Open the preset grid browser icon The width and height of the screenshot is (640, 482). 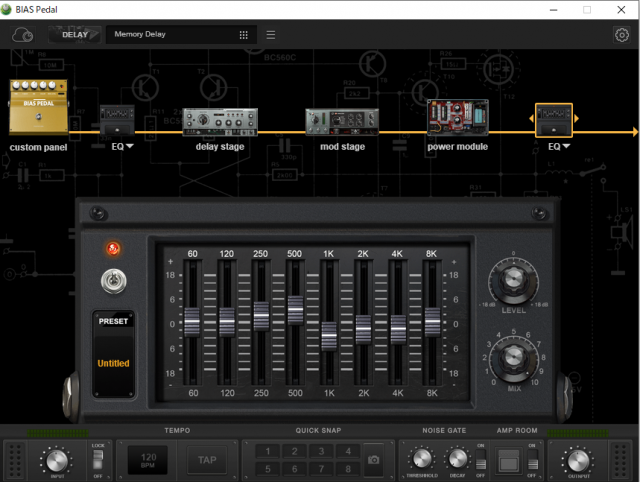point(244,35)
